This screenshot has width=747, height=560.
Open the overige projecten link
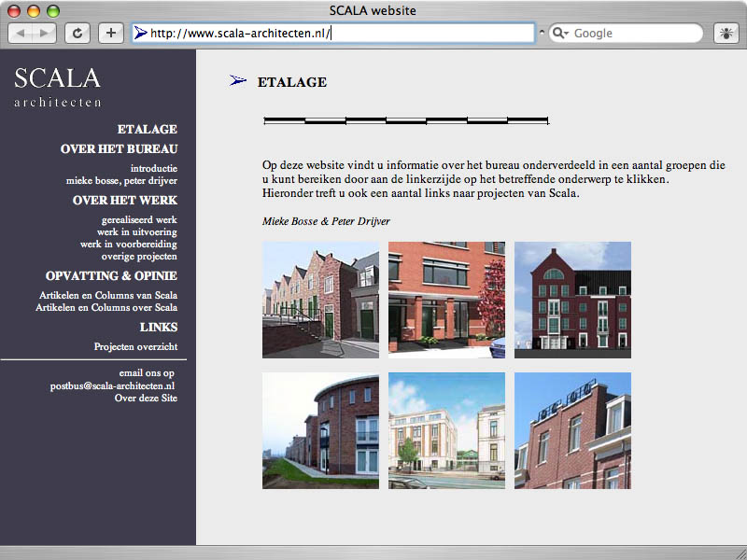click(139, 256)
